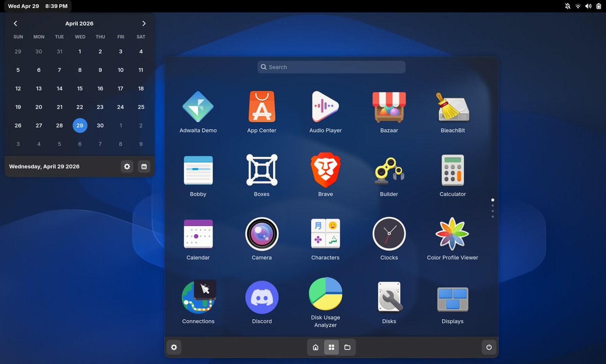Select April 15 in the calendar
Image resolution: width=606 pixels, height=364 pixels.
[x=80, y=88]
